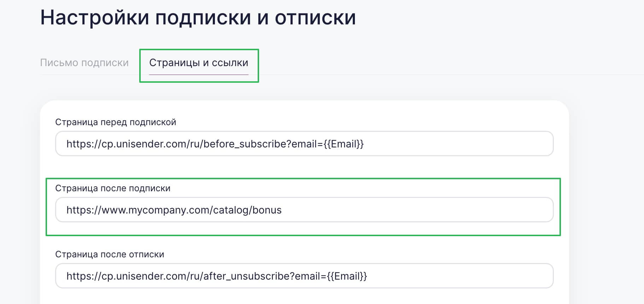Click the Страница после отписки label
This screenshot has height=304, width=644.
coord(110,255)
